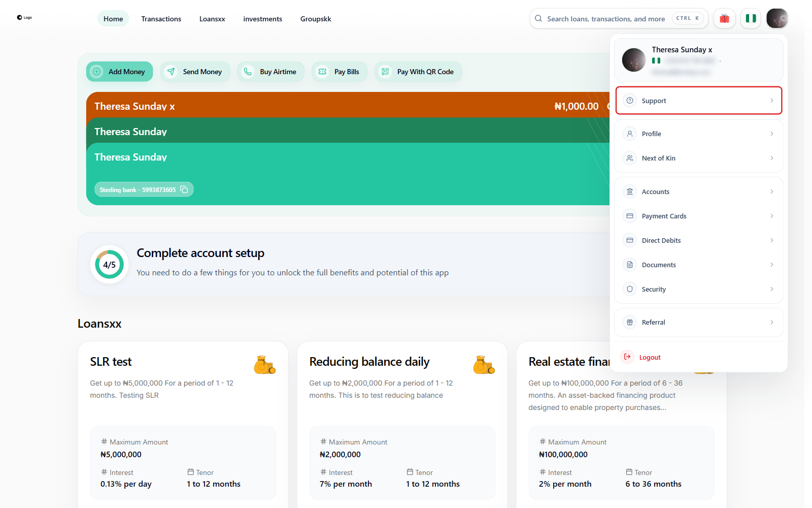Click the Complete account setup heading
The image size is (812, 508).
tap(200, 253)
